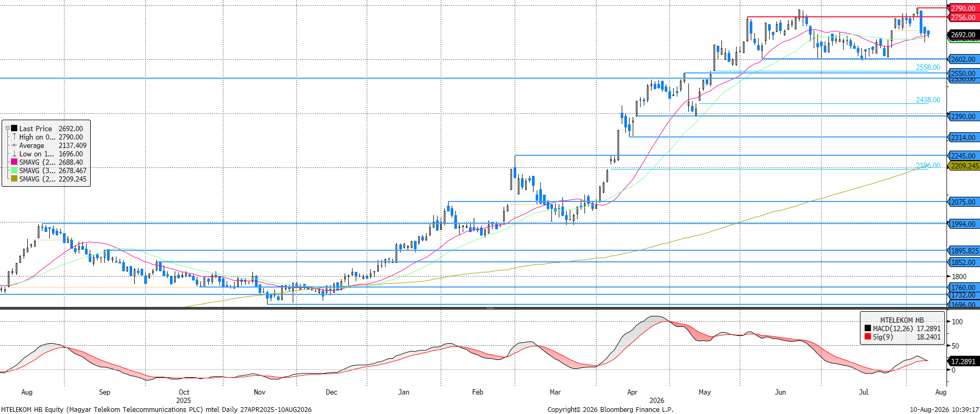Image resolution: width=980 pixels, height=414 pixels.
Task: Click the red Sig(9) legend swatch
Action: [868, 336]
